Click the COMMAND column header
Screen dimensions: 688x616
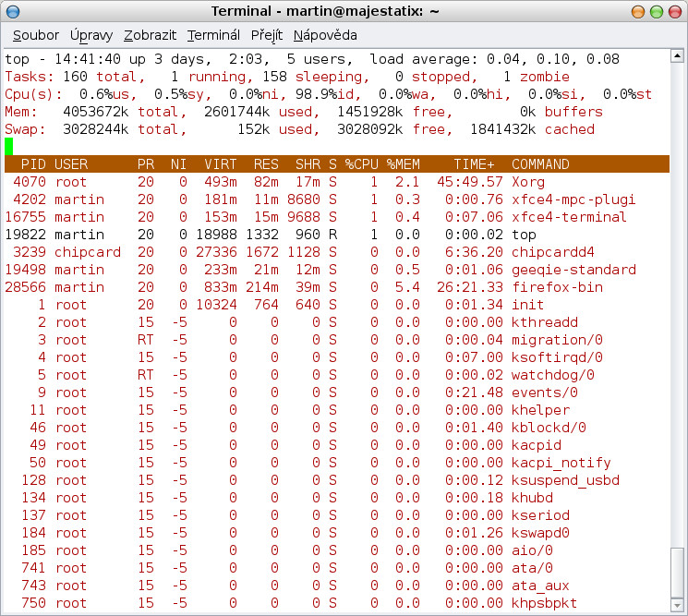tap(540, 164)
